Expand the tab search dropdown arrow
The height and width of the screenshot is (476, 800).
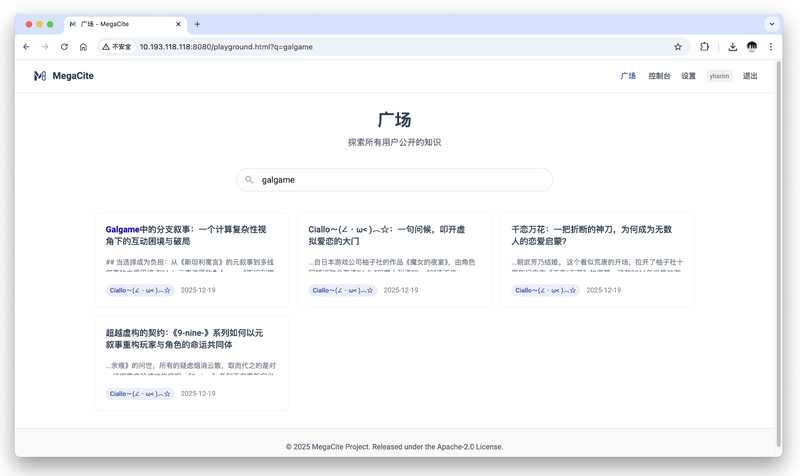tap(771, 24)
